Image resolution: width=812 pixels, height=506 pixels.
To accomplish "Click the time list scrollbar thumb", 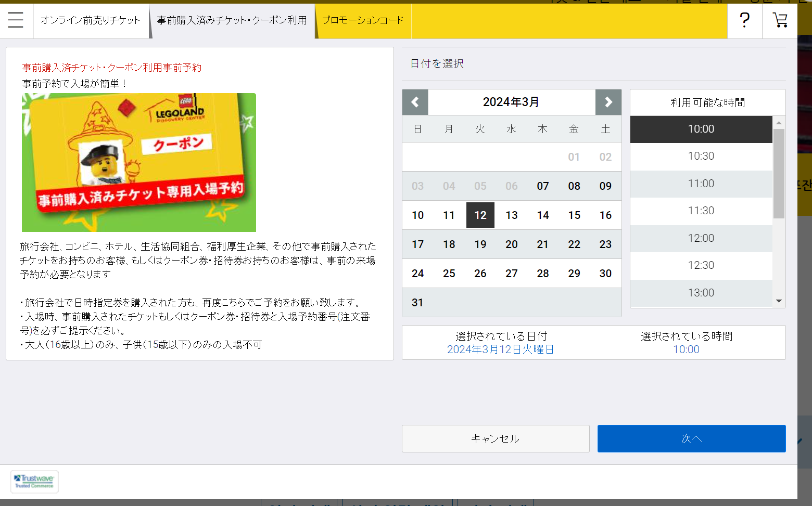I will pyautogui.click(x=779, y=174).
